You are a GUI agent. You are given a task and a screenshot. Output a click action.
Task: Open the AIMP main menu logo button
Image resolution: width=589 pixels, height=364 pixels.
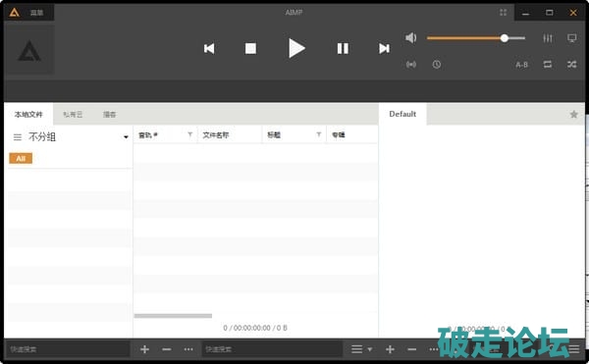point(15,13)
